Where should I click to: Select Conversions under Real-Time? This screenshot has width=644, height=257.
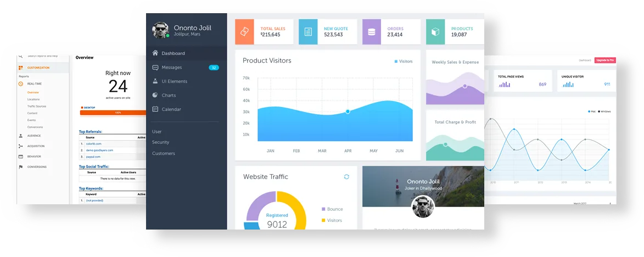click(x=35, y=127)
